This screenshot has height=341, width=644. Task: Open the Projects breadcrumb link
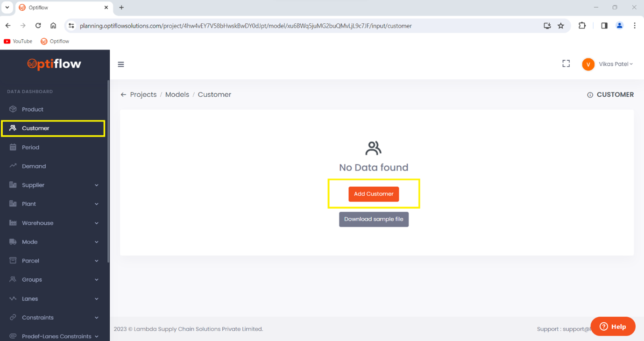[x=142, y=94]
